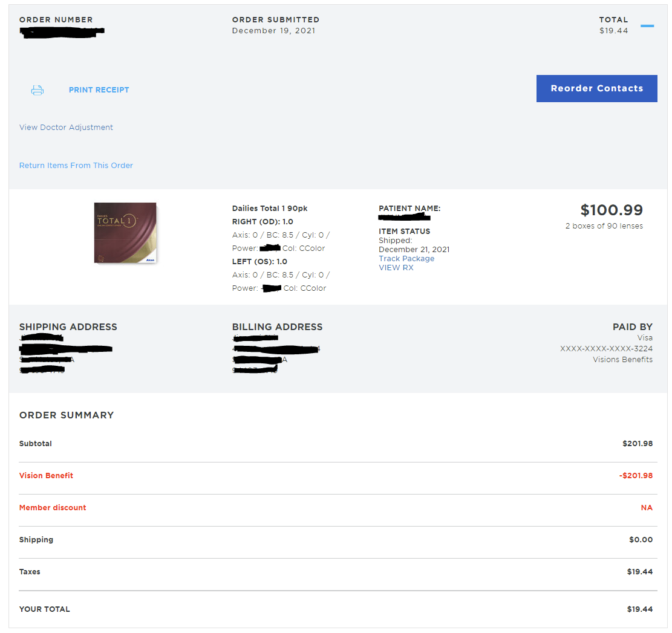This screenshot has height=633, width=672.
Task: Click the Alcon logo on the product box
Action: 149,260
